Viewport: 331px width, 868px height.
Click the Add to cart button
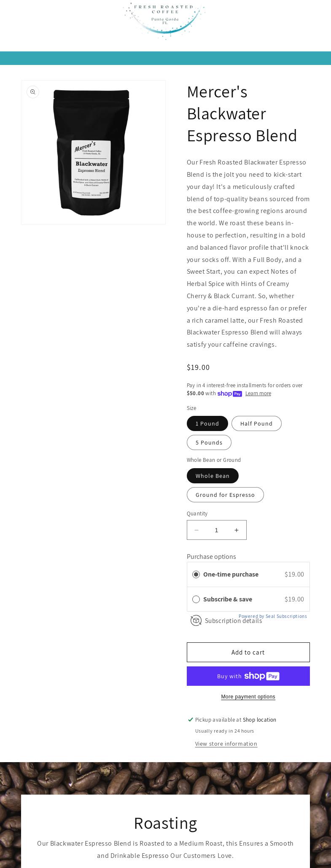pos(248,652)
